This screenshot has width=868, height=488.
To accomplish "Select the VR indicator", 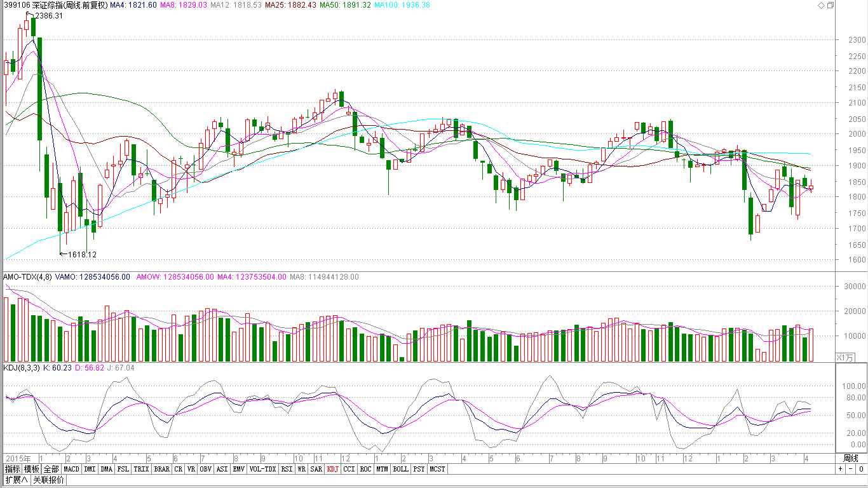I will (x=191, y=469).
